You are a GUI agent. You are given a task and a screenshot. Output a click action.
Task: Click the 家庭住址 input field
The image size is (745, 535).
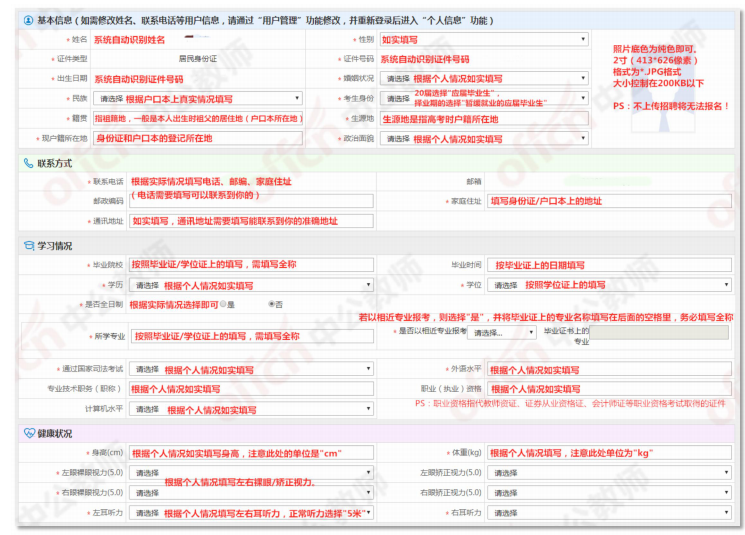[609, 201]
